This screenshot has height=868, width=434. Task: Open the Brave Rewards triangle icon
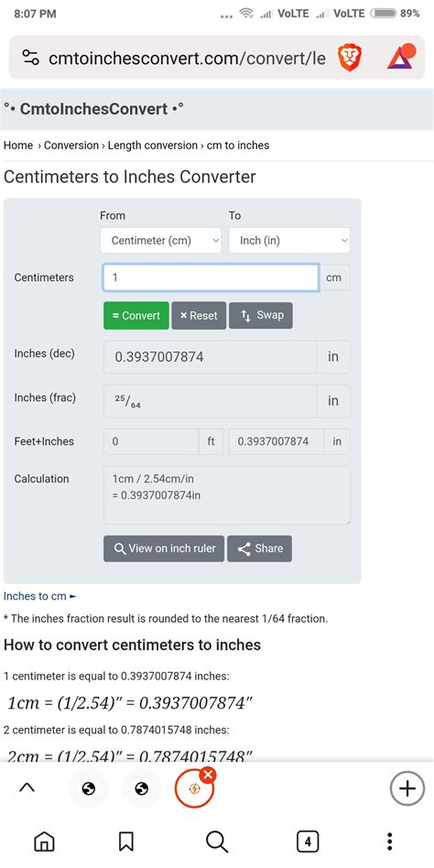401,57
